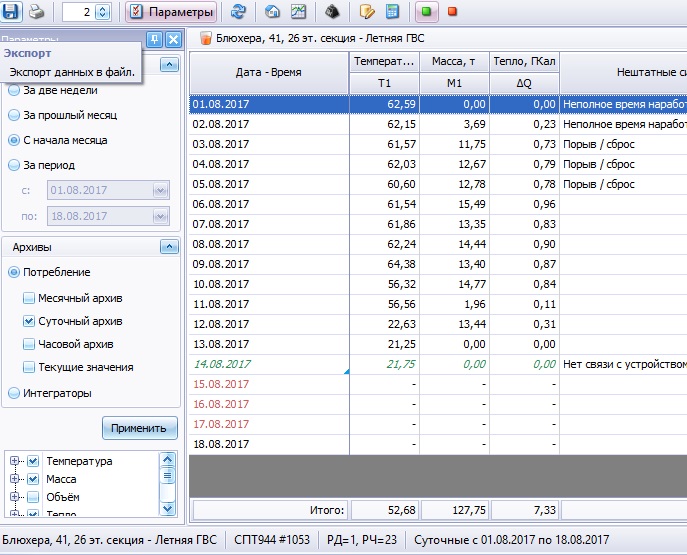Image resolution: width=687 pixels, height=555 pixels.
Task: Click the red square stop icon
Action: 452,12
